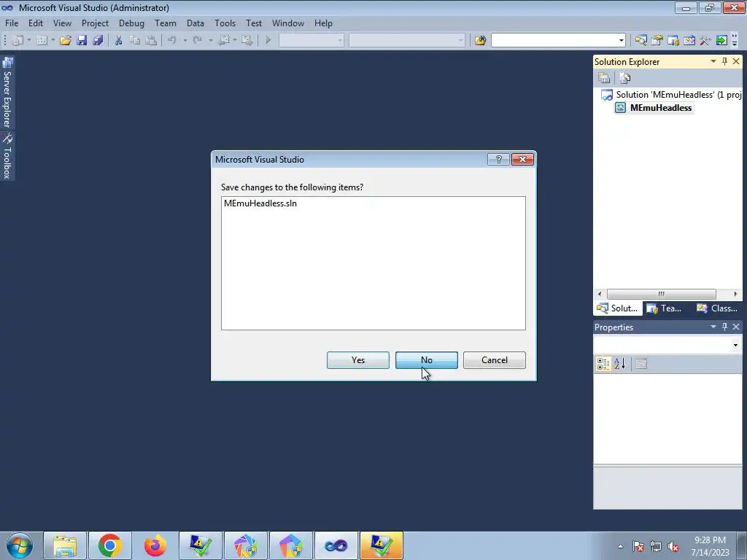Screen dimensions: 747x560
Task: Open the Solution Configurations combo box
Action: pyautogui.click(x=311, y=41)
